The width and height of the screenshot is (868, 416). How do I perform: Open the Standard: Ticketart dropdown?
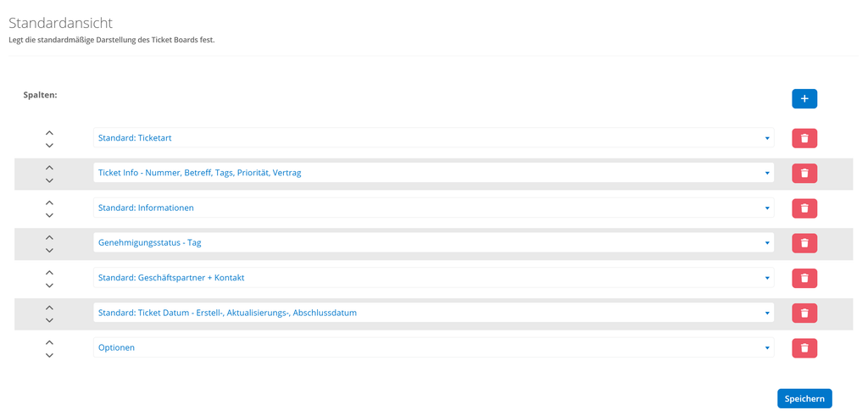pyautogui.click(x=433, y=138)
